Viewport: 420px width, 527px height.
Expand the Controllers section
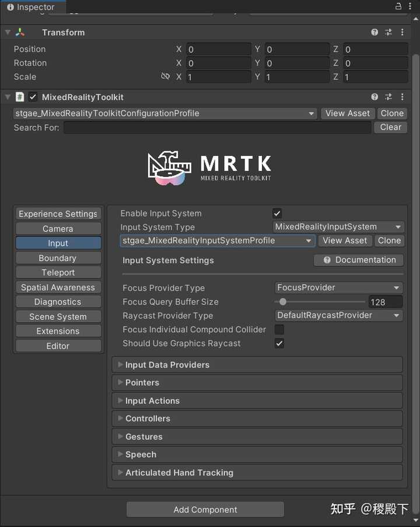coord(257,418)
